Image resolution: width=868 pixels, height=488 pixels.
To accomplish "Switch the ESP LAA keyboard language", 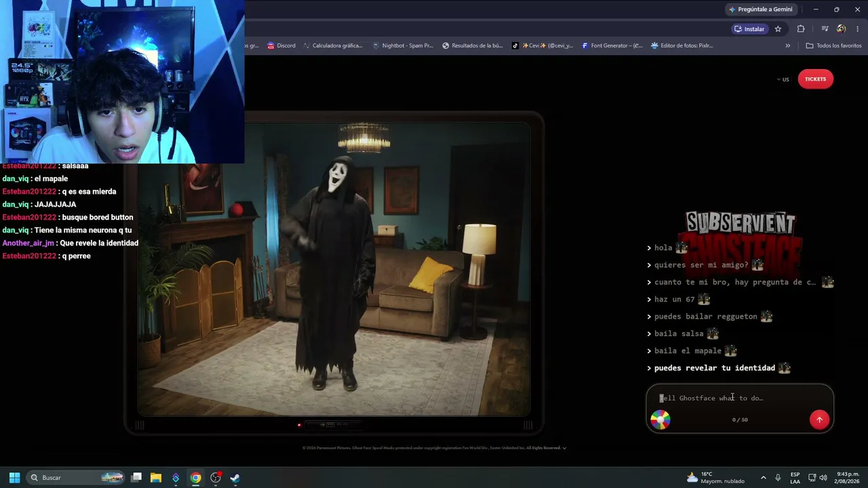I will point(795,478).
